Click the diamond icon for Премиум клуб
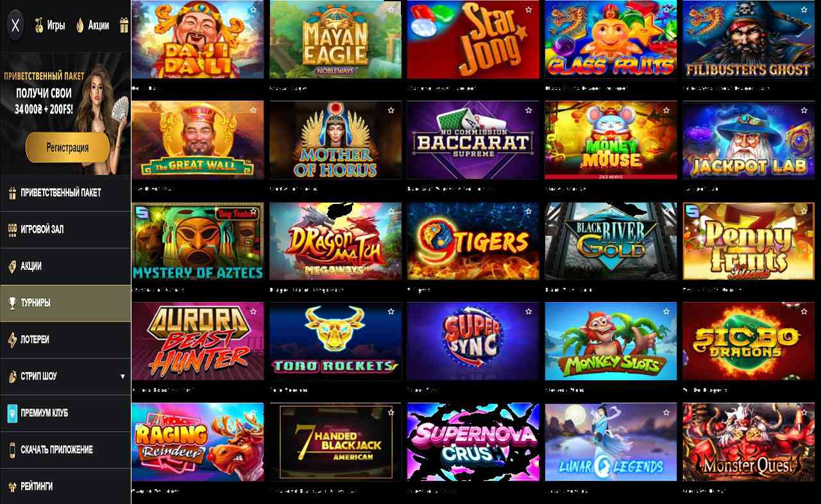 coord(12,414)
